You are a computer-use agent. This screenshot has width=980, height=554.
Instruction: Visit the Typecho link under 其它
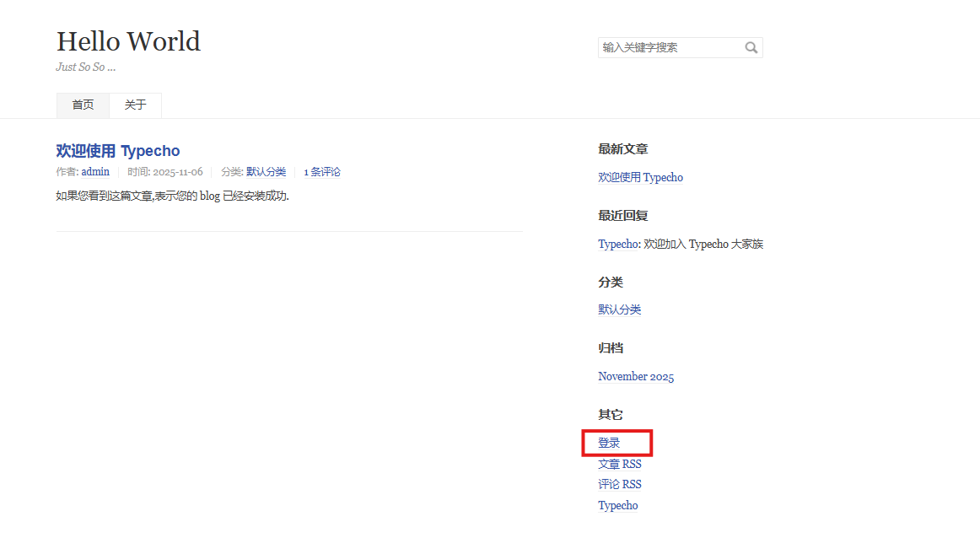pyautogui.click(x=617, y=506)
